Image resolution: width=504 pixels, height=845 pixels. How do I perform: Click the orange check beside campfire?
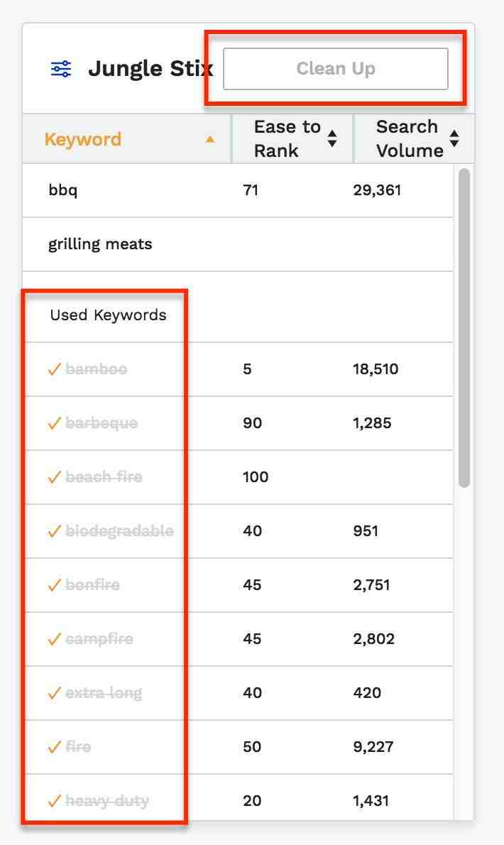coord(54,639)
